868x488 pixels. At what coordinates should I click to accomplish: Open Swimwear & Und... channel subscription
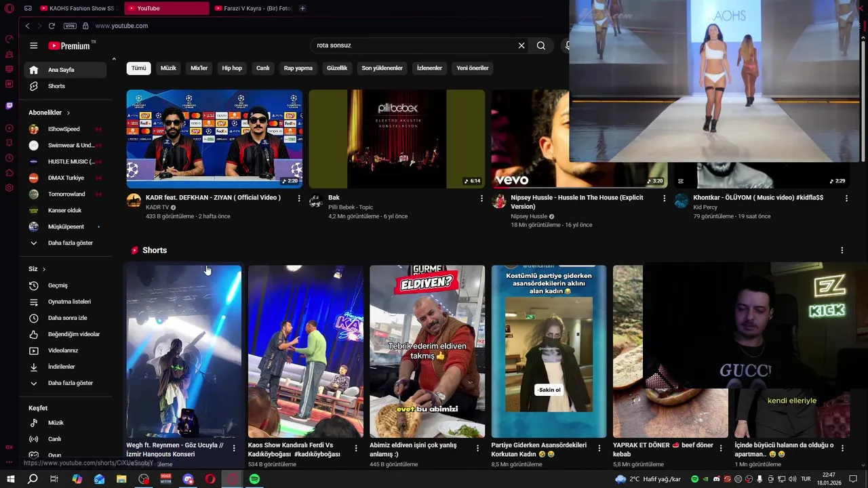pyautogui.click(x=65, y=145)
